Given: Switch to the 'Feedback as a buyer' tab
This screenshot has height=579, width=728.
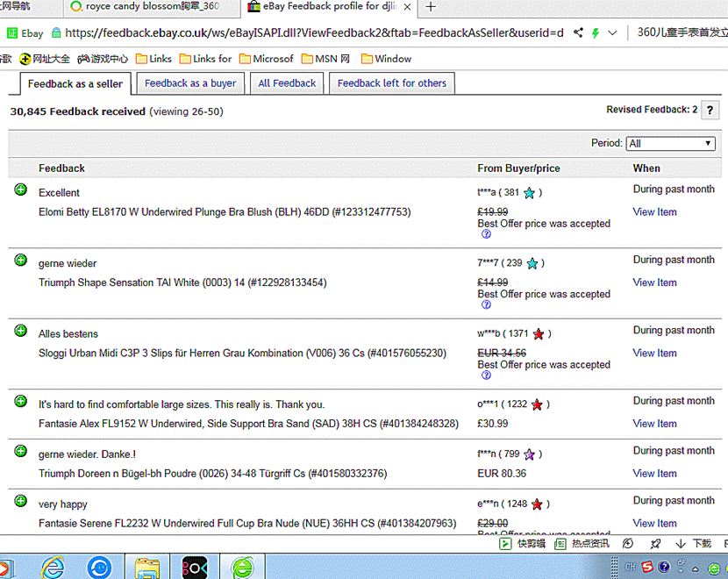Looking at the screenshot, I should click(x=190, y=83).
